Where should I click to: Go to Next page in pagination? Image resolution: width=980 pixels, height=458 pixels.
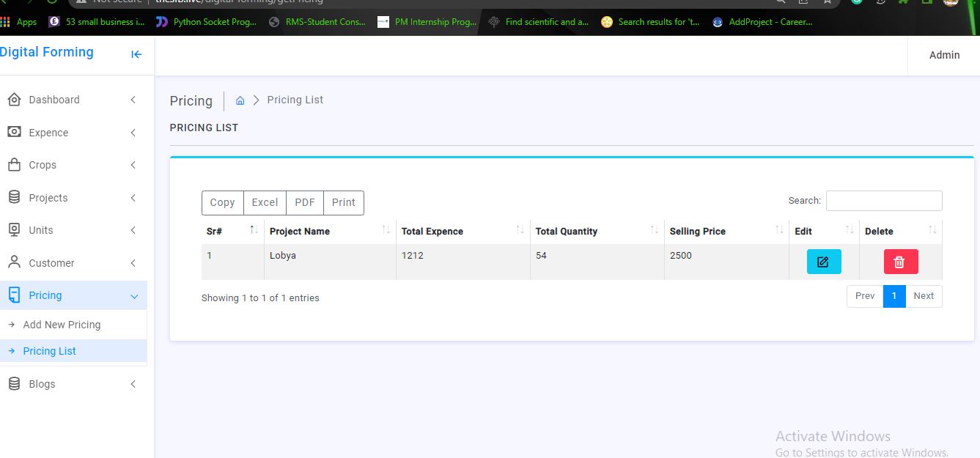923,296
